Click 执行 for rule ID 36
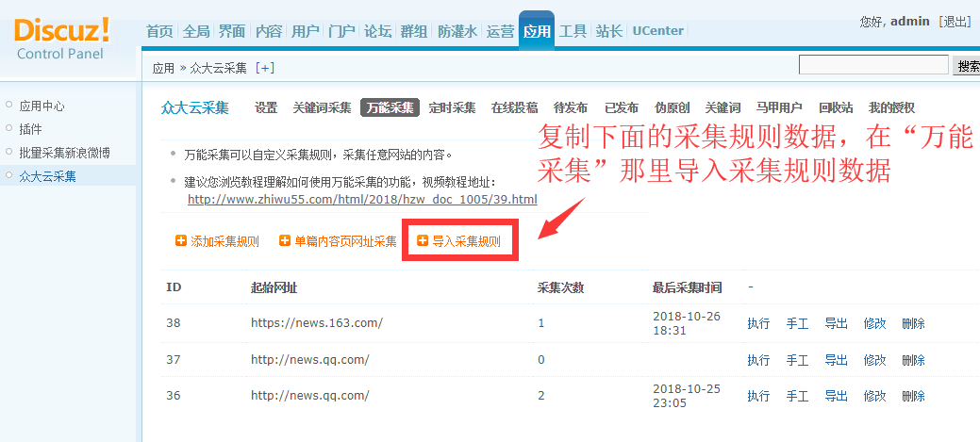Screen dimensions: 980x442 [758, 396]
